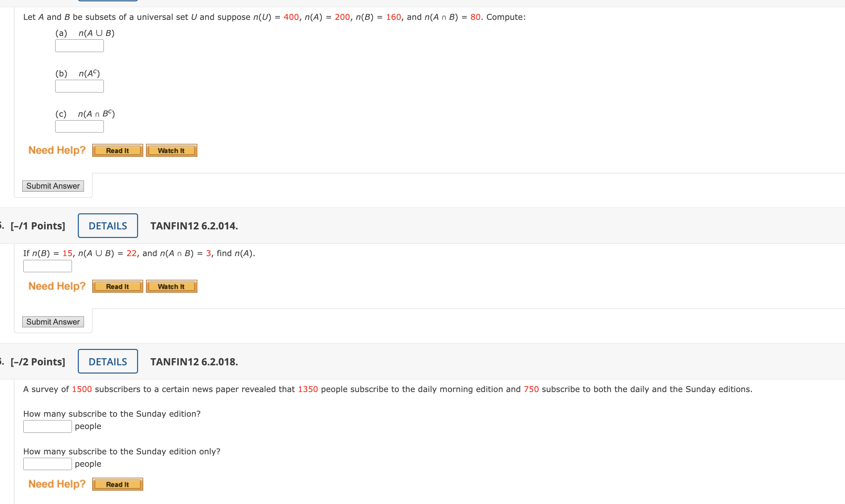Open Watch It for question 6.2.014
Viewport: 845px width, 504px height.
pos(171,286)
